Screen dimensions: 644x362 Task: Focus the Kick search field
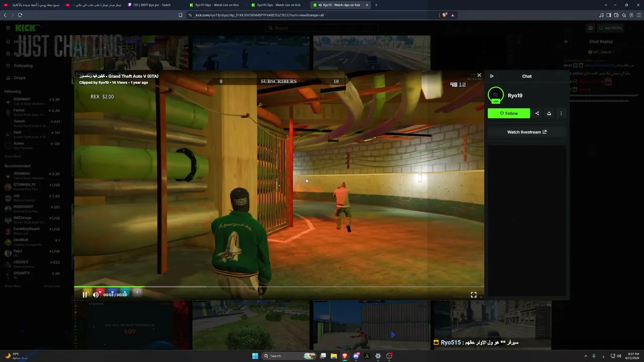(322, 28)
